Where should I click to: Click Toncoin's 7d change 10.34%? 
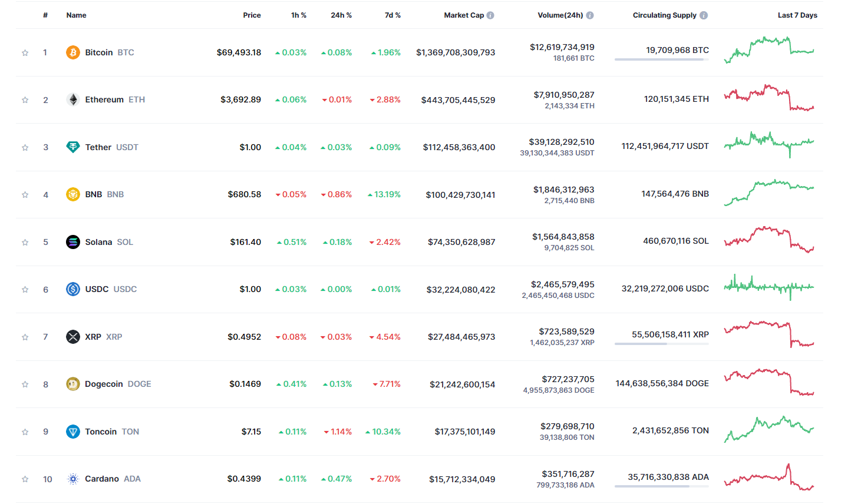click(x=383, y=432)
